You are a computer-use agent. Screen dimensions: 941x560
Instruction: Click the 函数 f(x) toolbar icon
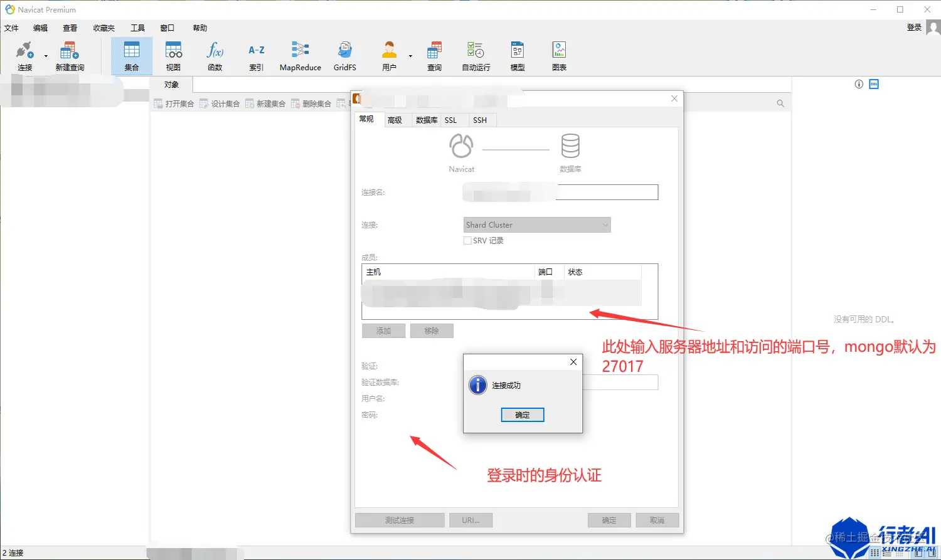click(x=215, y=56)
